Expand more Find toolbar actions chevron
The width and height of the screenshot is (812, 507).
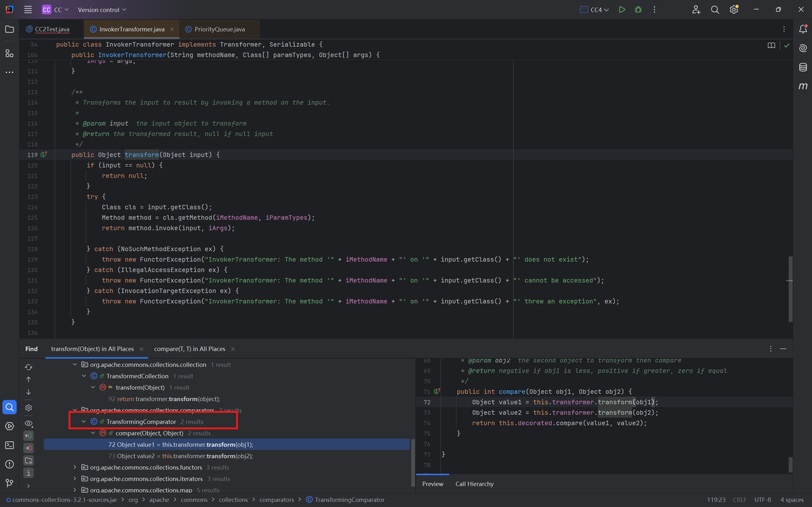(29, 486)
